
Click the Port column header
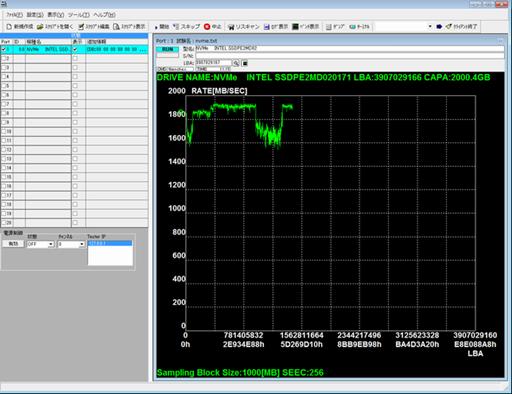[x=6, y=42]
